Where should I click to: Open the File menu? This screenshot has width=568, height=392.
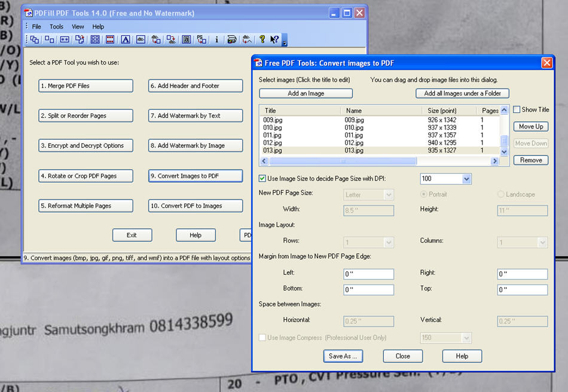tap(36, 26)
